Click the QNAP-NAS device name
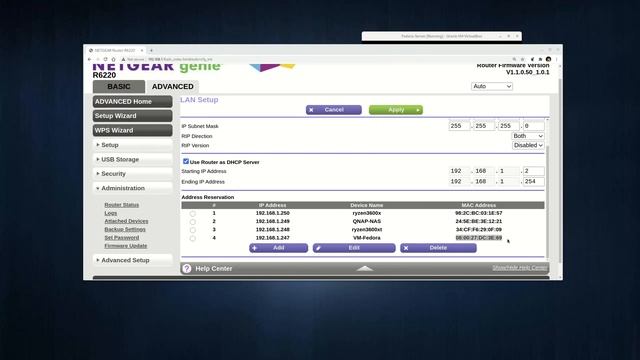This screenshot has height=360, width=640. pyautogui.click(x=367, y=221)
